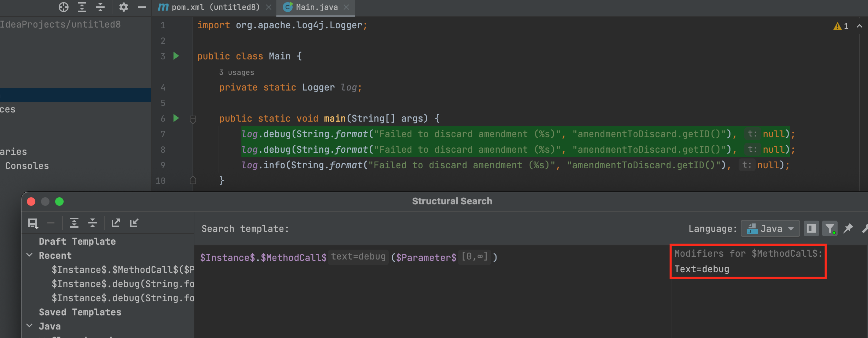Viewport: 868px width, 338px height.
Task: Click second highlighted log.debug line 8
Action: pos(518,150)
